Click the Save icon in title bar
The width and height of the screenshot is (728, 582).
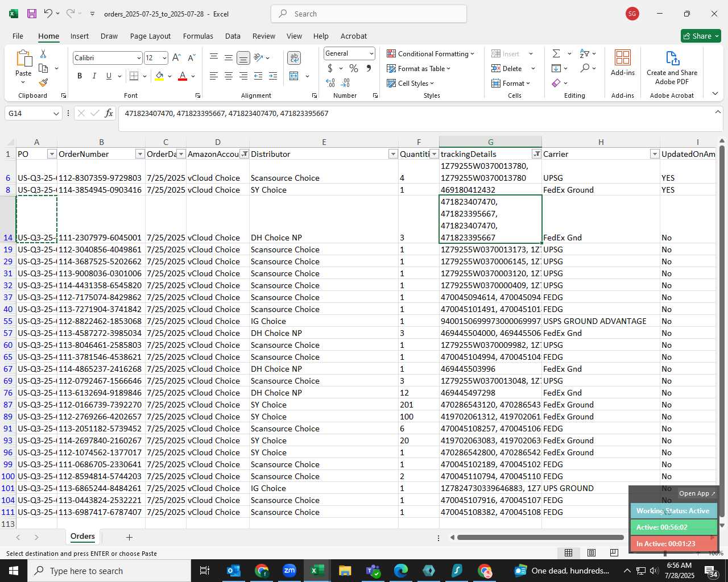[x=32, y=14]
